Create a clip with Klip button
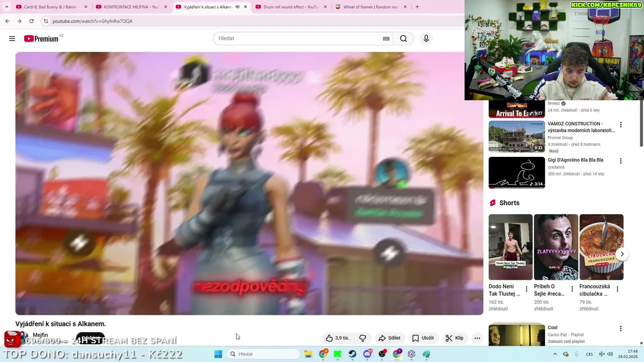Viewport: 644px width, 362px height. point(454,338)
